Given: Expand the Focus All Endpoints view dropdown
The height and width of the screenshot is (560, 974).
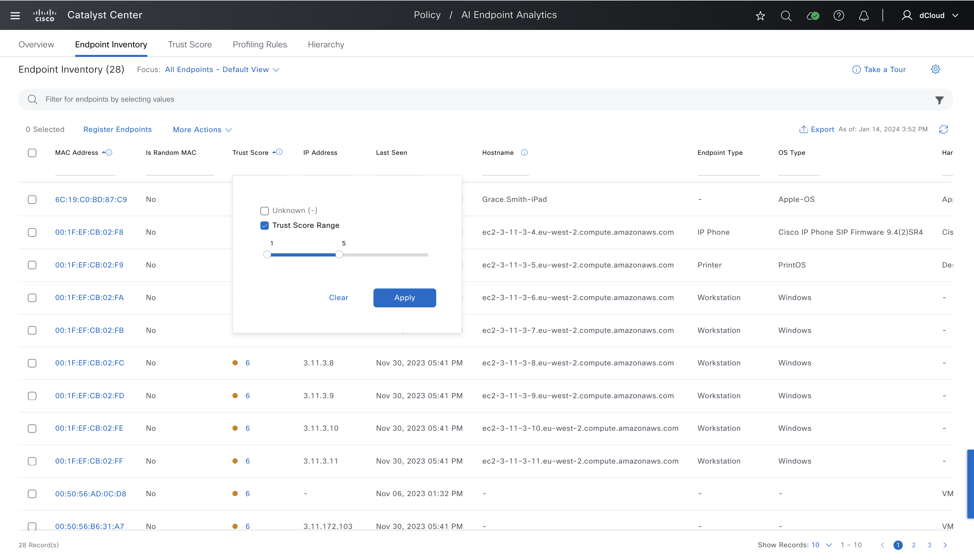Looking at the screenshot, I should point(222,70).
